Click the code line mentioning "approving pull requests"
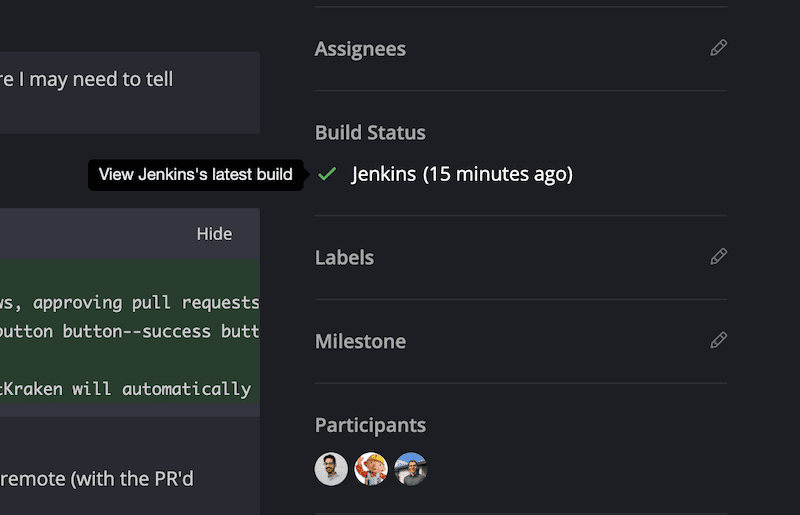 130,302
